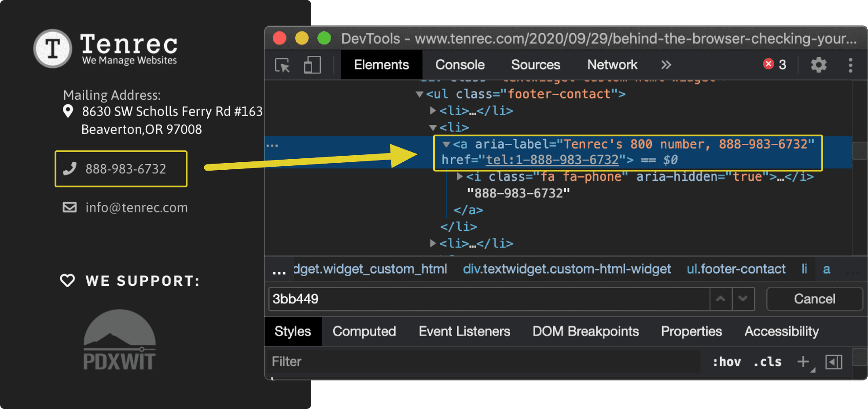Viewport: 868px width, 409px height.
Task: Toggle the device toolbar icon
Action: [312, 65]
